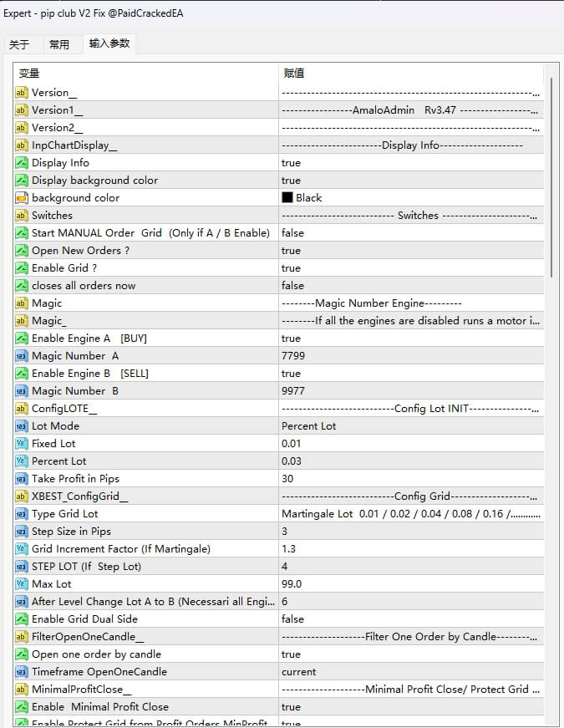Toggle closes all orders now value false
This screenshot has width=564, height=728.
[411, 286]
